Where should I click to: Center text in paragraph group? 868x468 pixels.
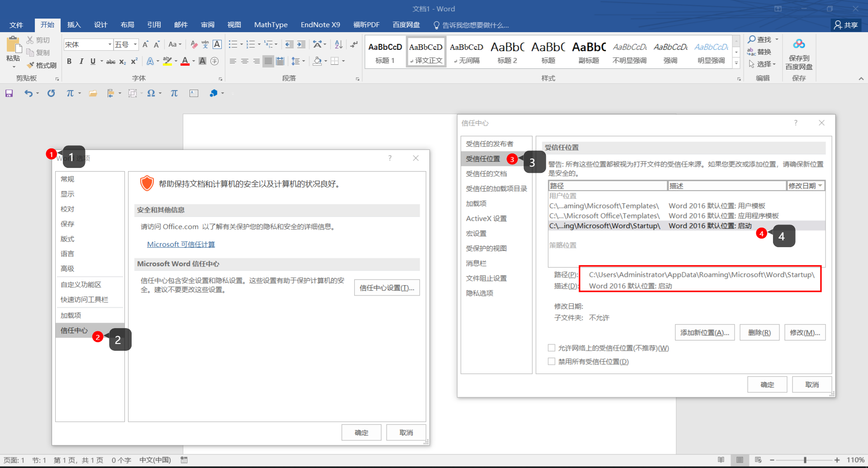[245, 61]
